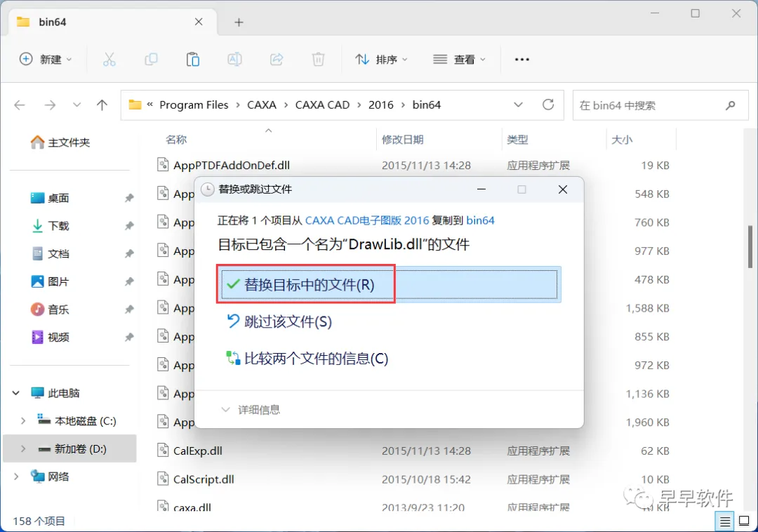Expand 新加卷 (D:) tree node
This screenshot has width=758, height=532.
click(x=22, y=449)
